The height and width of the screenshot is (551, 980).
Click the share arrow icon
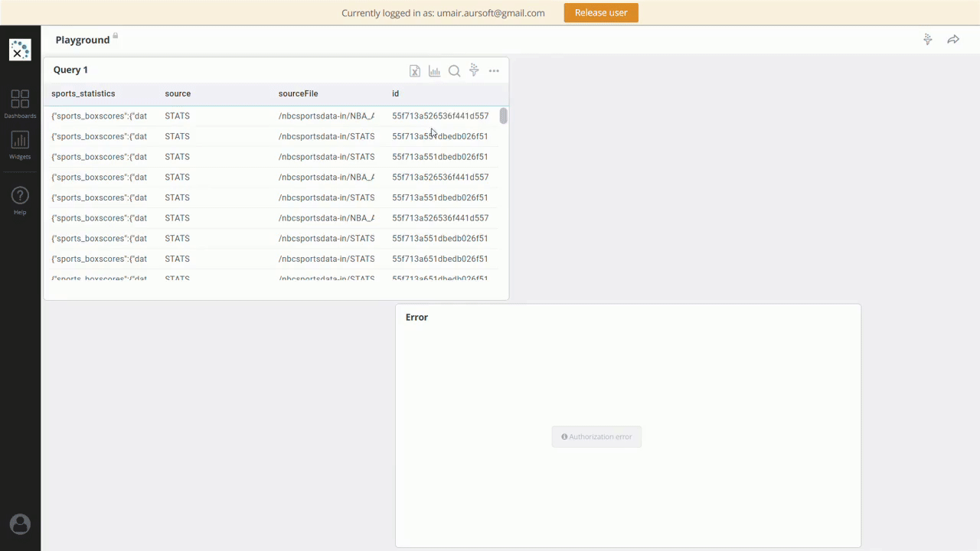pos(953,40)
